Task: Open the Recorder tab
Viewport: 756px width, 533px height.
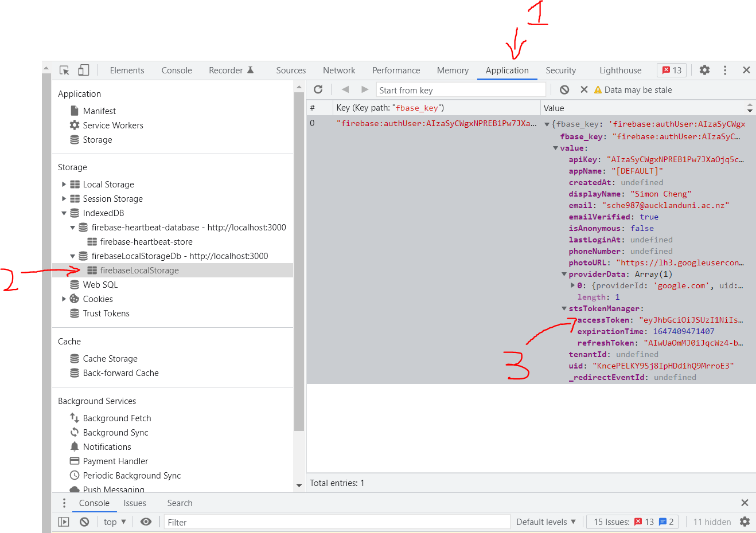Action: tap(231, 70)
